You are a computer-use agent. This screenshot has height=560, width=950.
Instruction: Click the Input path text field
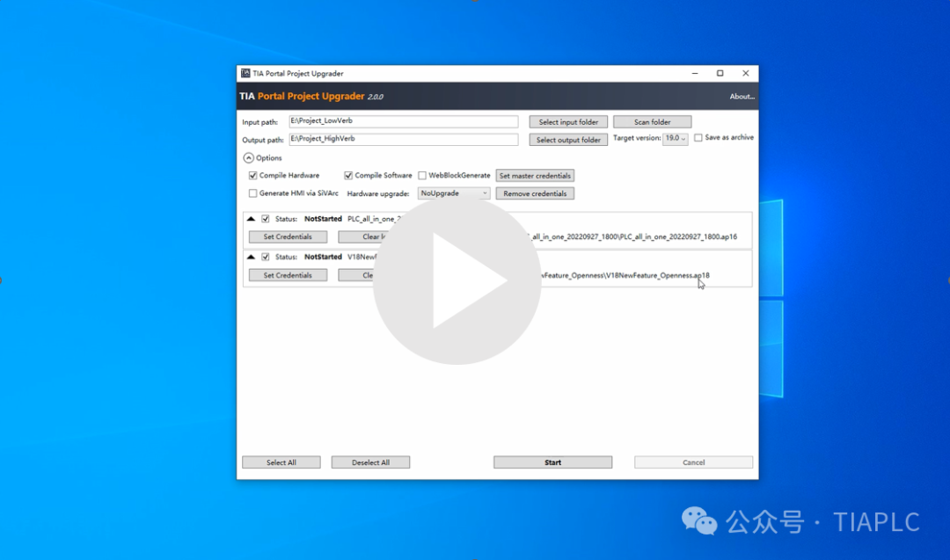click(404, 121)
